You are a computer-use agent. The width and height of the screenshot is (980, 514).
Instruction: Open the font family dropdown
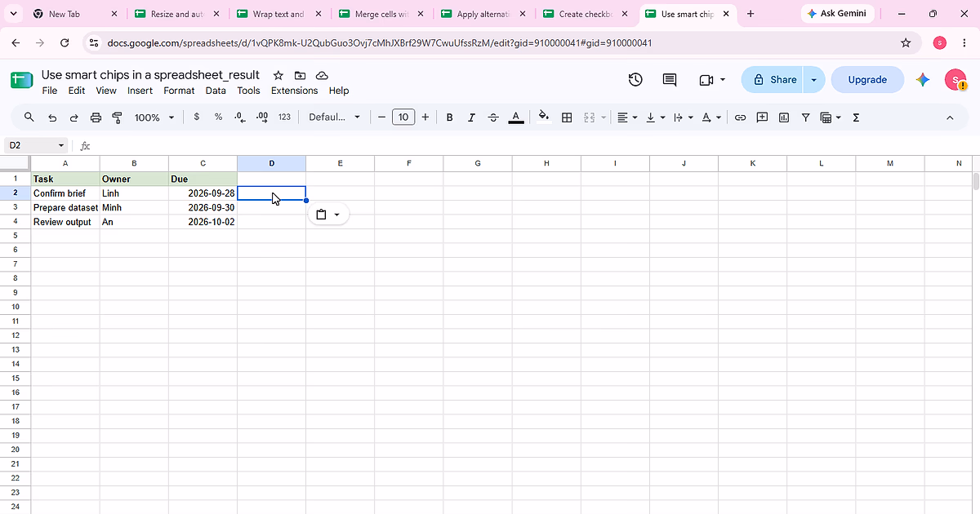pos(334,117)
